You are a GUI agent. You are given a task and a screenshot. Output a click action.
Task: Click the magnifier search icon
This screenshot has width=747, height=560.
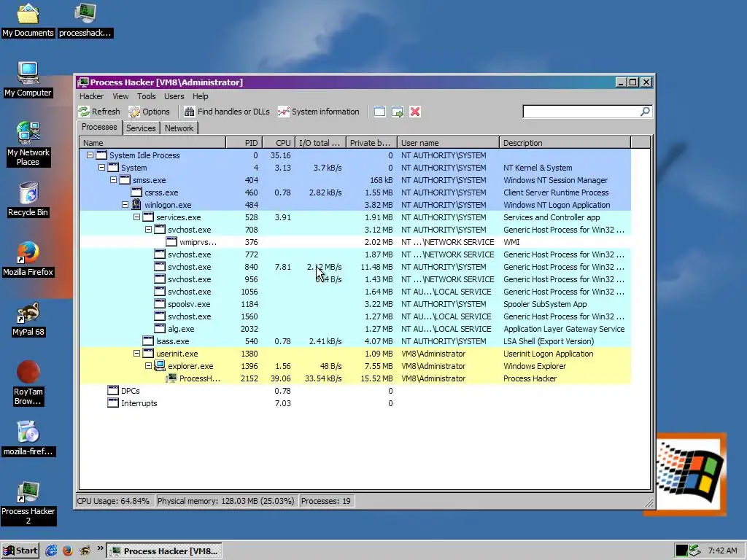tap(645, 112)
